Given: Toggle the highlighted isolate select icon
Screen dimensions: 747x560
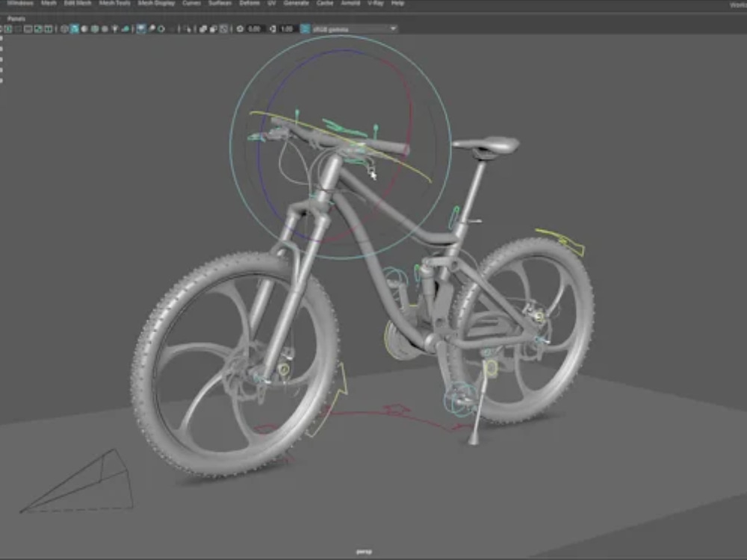Looking at the screenshot, I should coord(141,29).
